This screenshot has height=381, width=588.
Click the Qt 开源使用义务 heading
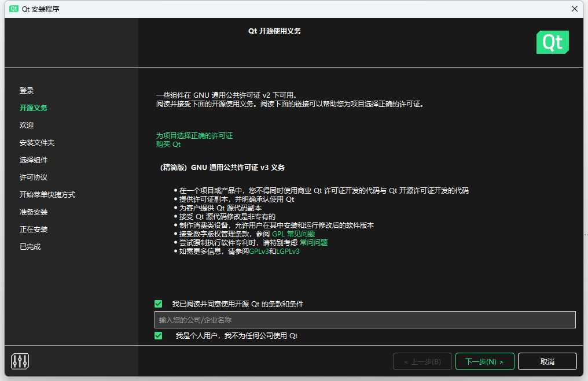[274, 31]
